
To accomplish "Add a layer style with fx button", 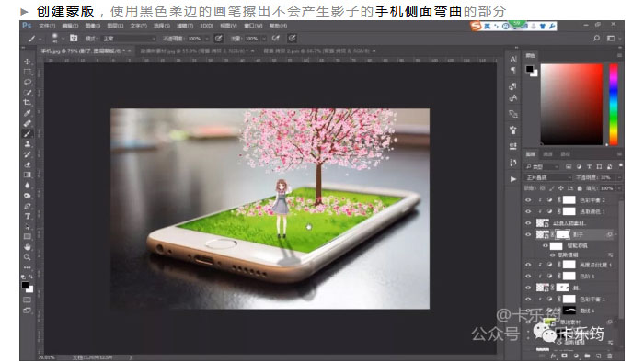I will pyautogui.click(x=553, y=356).
